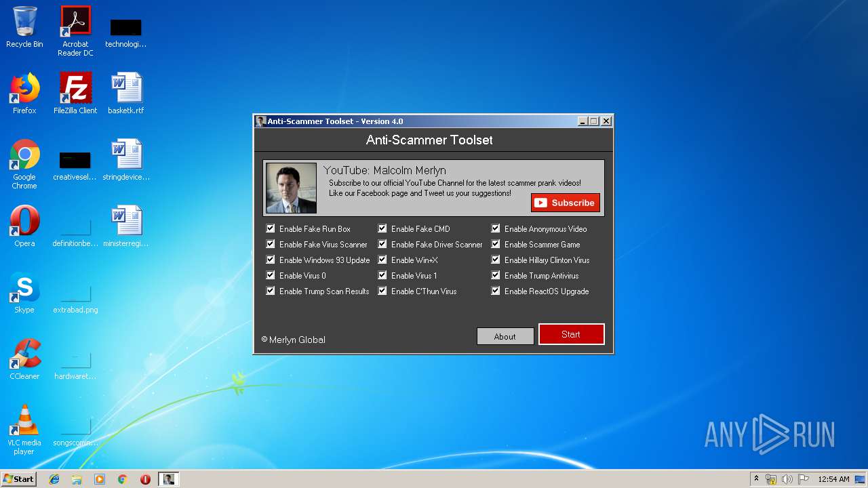Switch to Anti-Scammer Toolset taskbar item

pos(168,479)
